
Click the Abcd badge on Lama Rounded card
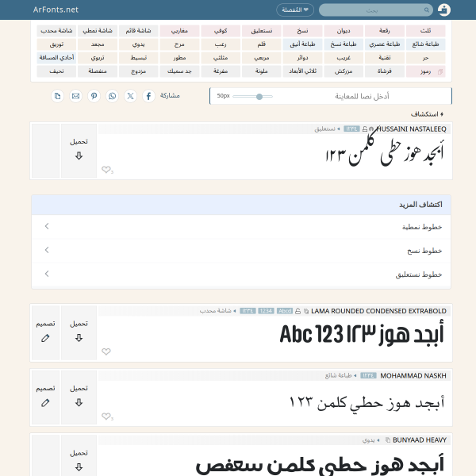[x=285, y=311]
